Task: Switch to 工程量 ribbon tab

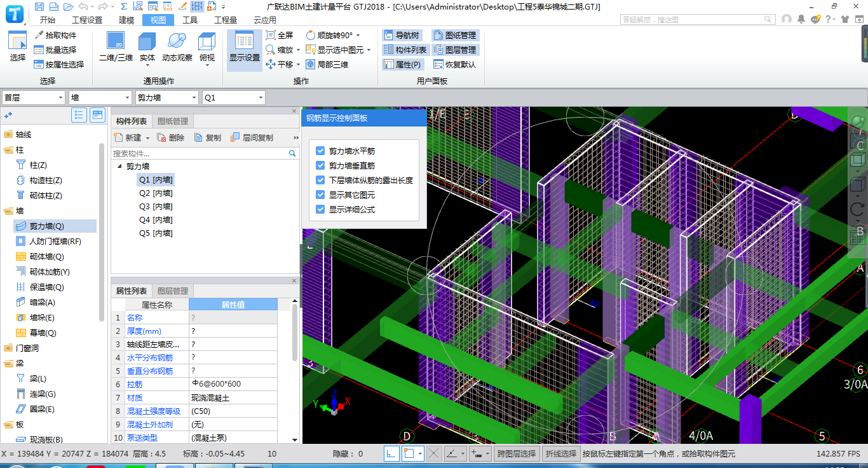Action: 226,20
